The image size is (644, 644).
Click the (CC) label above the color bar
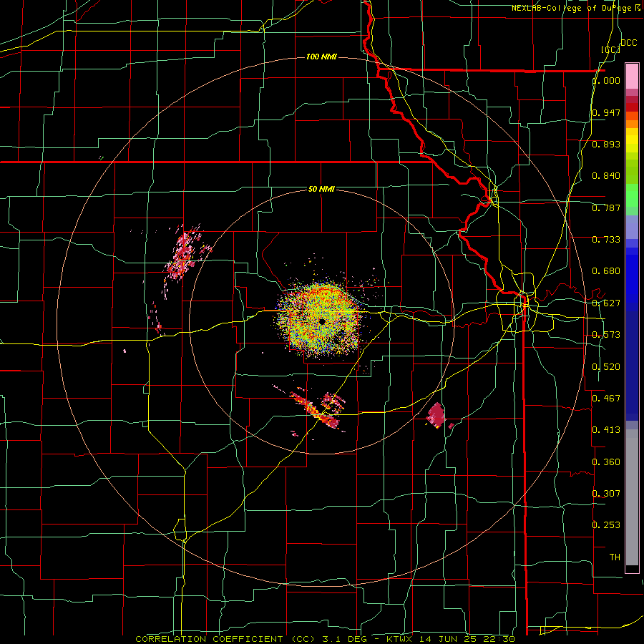pyautogui.click(x=611, y=49)
